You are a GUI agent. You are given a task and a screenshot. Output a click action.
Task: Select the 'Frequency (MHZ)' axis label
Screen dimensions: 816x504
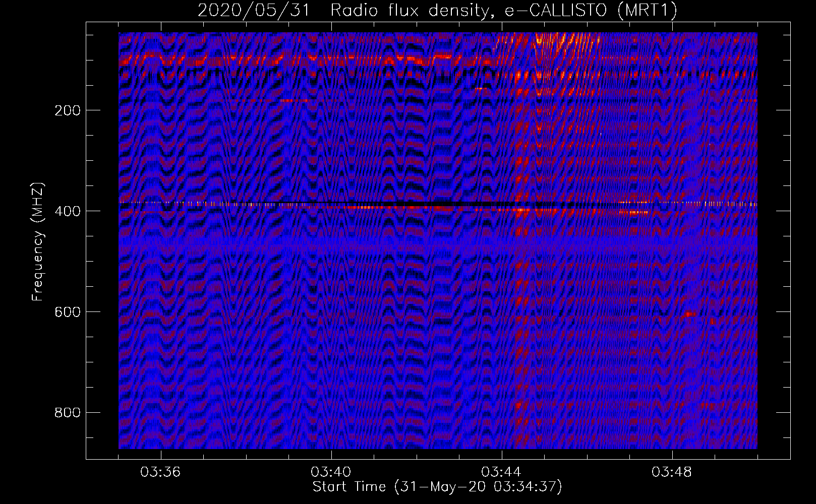pos(38,242)
